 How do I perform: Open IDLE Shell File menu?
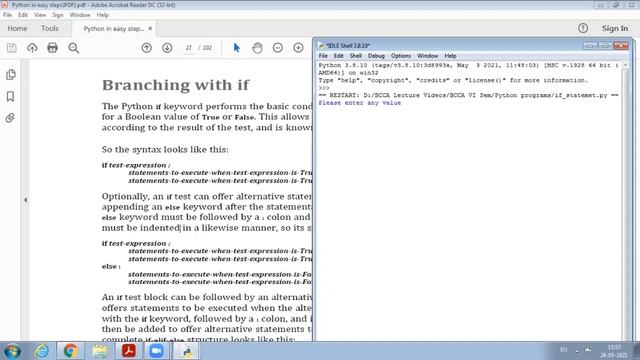point(323,56)
